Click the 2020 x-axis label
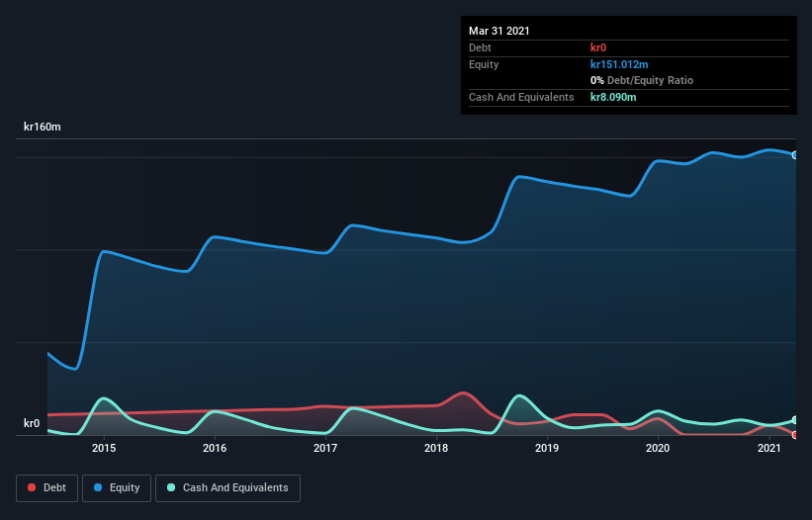Screen dimensions: 812x520 click(658, 448)
